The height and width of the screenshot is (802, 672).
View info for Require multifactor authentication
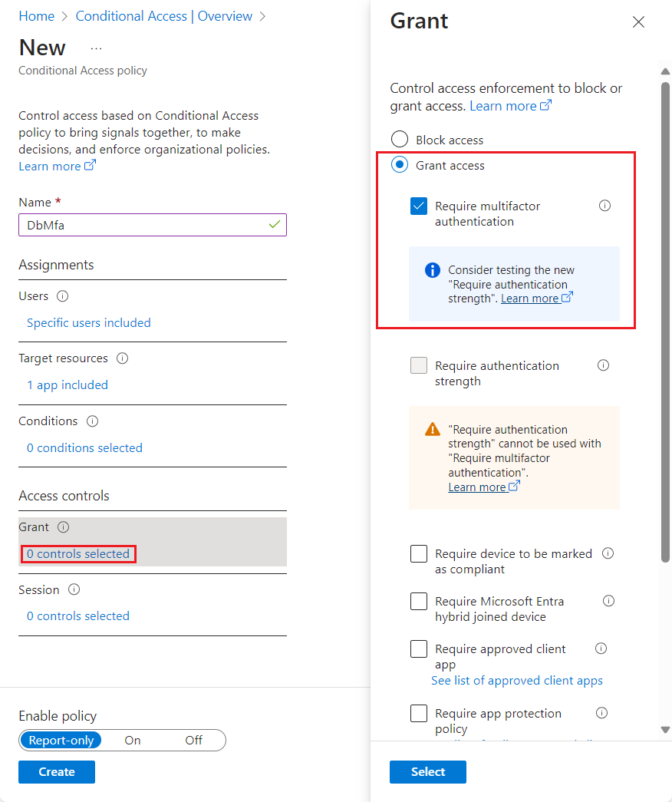click(604, 205)
